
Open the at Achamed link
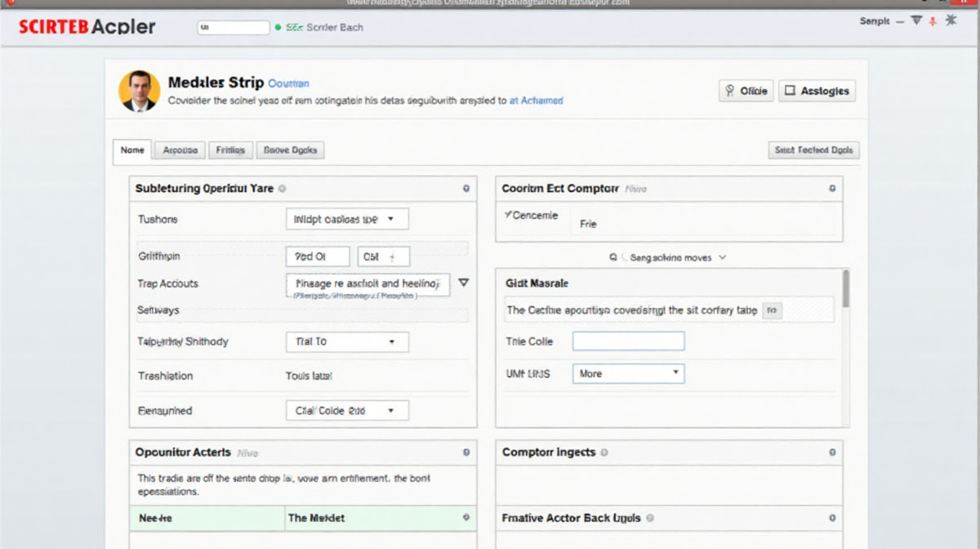[x=536, y=100]
